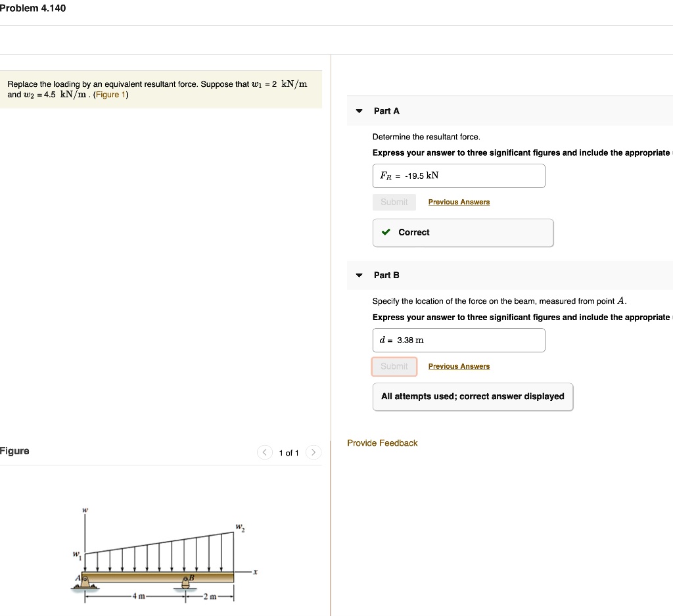This screenshot has width=673, height=616.
Task: Click the Problem 4.140 title
Action: pos(33,8)
